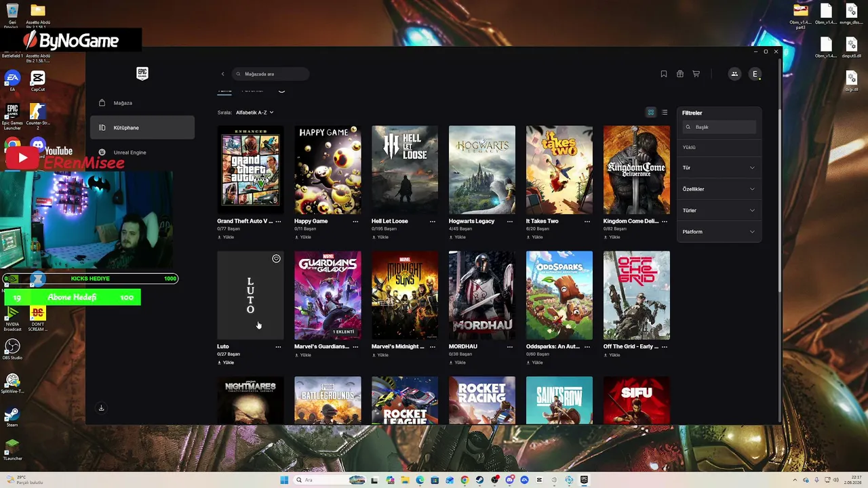Click the Epic Games Launcher taskbar icon
Screen dimensions: 868x488
[x=584, y=480]
